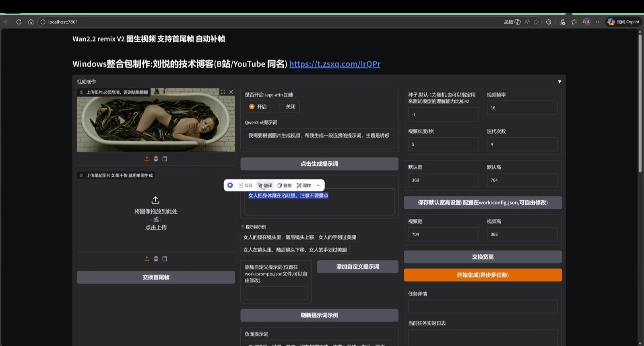Click the 视频长度(秒) input field

coord(443,144)
